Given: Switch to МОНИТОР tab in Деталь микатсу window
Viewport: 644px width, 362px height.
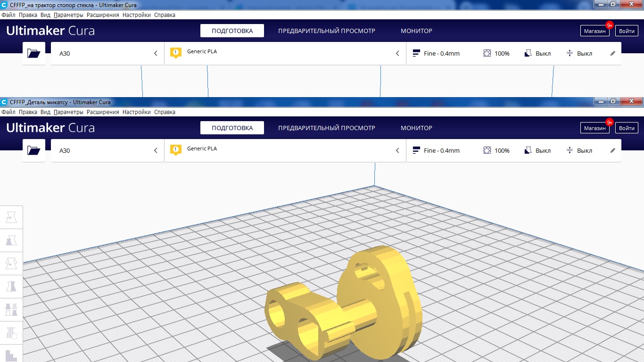Looking at the screenshot, I should [416, 128].
